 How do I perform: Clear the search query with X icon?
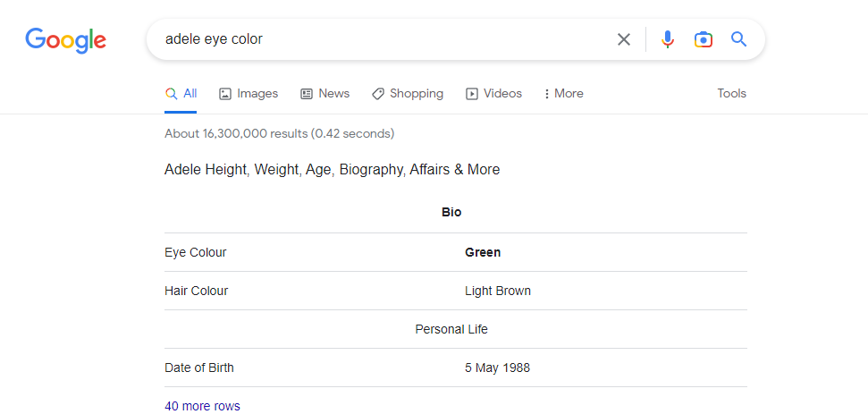pos(624,39)
